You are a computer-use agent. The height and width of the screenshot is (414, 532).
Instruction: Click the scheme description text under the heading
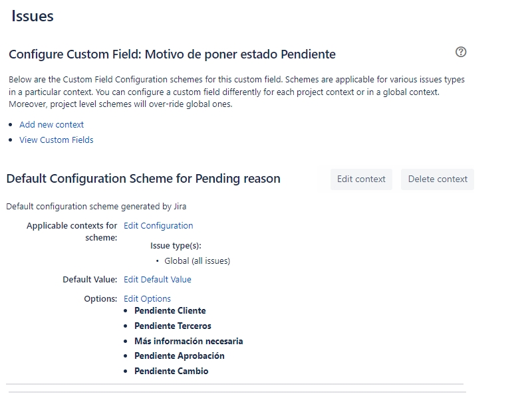pos(96,206)
